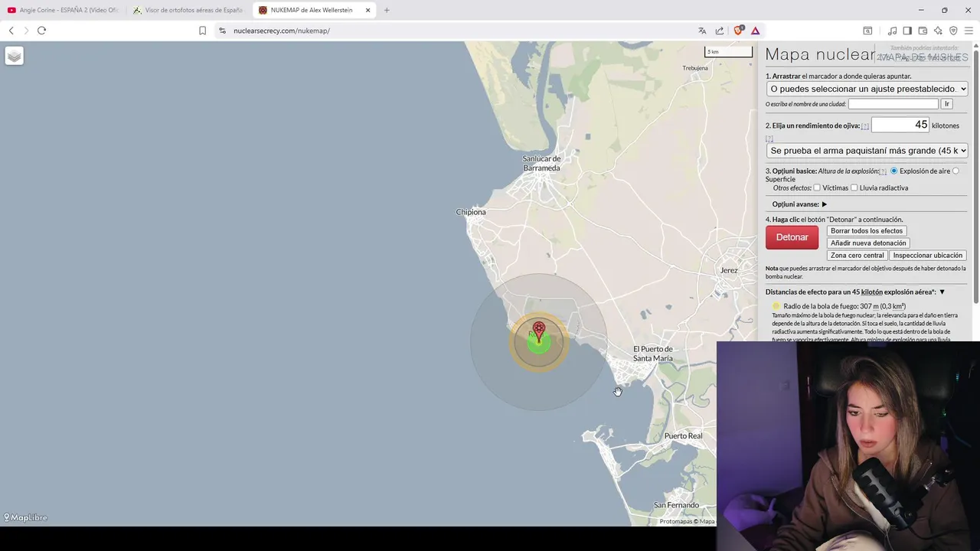This screenshot has width=980, height=551.
Task: Click Borrar todos los efectos button
Action: [x=867, y=231]
